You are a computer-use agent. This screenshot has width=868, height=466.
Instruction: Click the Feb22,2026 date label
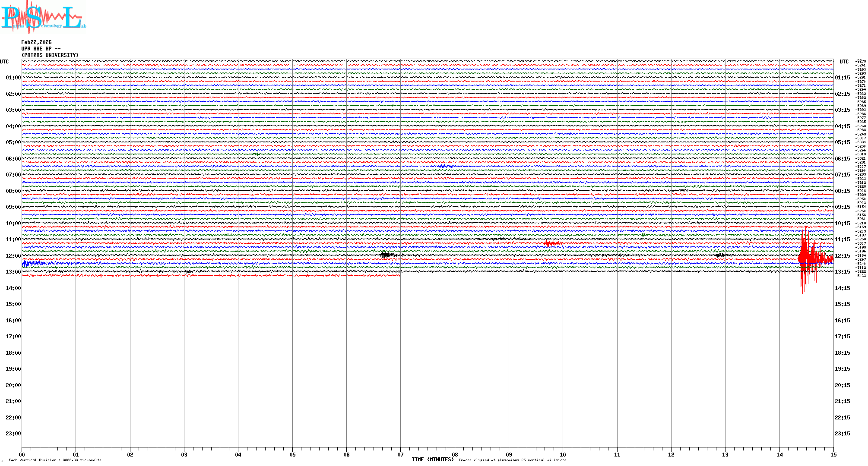(x=36, y=42)
